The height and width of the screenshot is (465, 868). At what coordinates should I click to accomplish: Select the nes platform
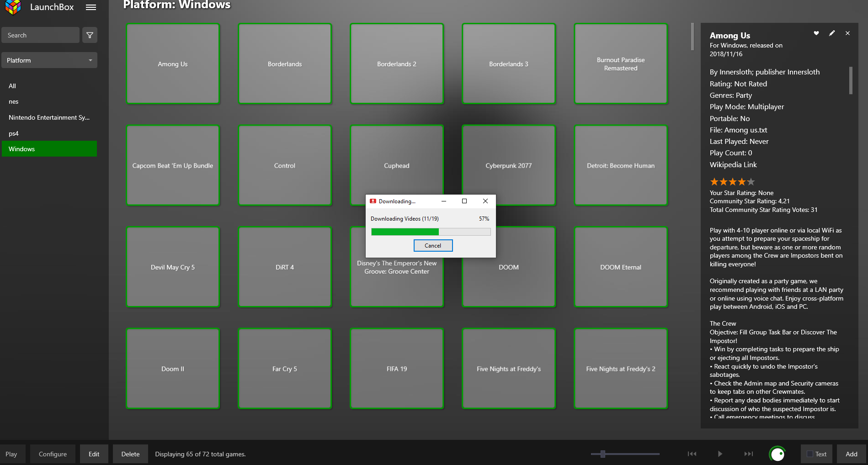(49, 101)
